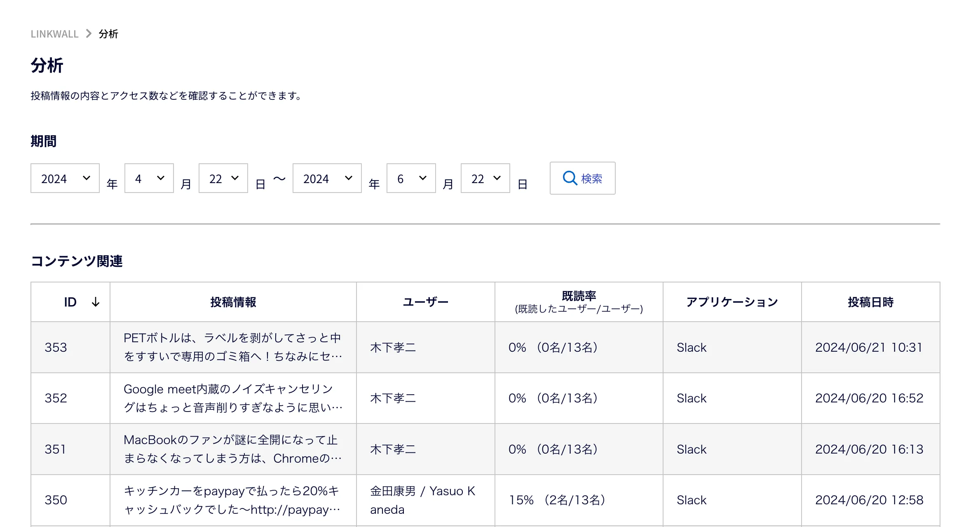This screenshot has height=527, width=980.
Task: Open the MacBookのファン post text
Action: (233, 449)
